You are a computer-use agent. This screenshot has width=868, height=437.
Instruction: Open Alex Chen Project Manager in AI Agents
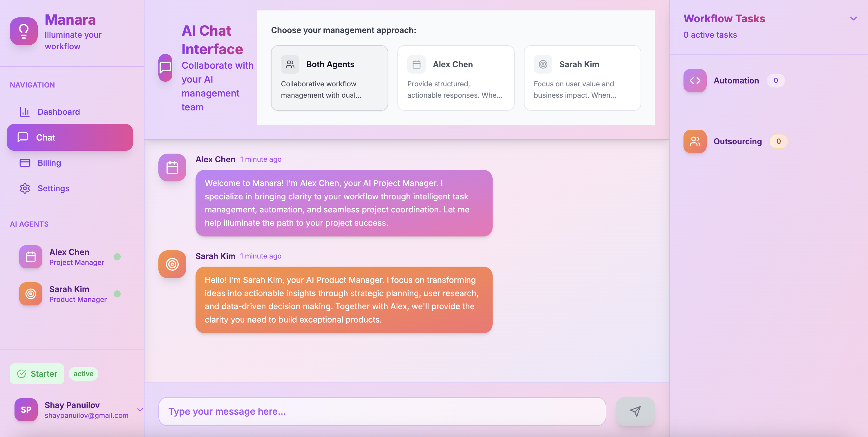coord(70,256)
